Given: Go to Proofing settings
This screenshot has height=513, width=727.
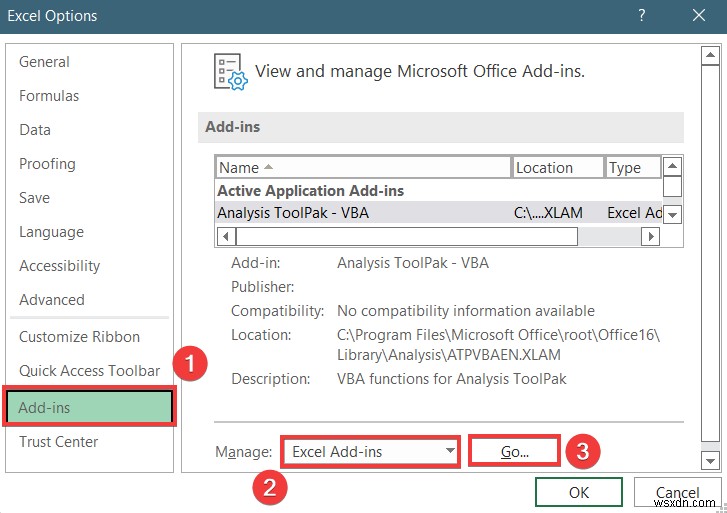Looking at the screenshot, I should (47, 164).
